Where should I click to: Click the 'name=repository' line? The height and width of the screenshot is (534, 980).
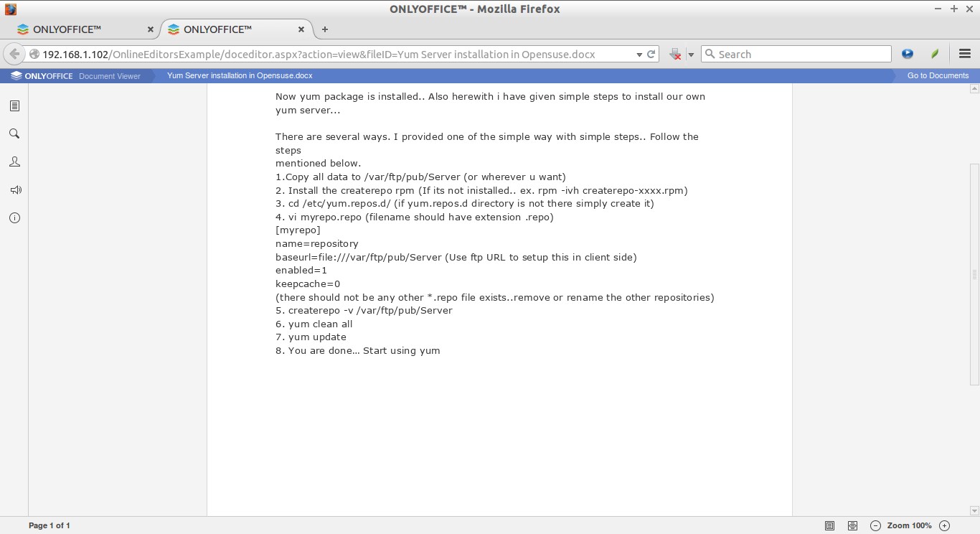(x=317, y=243)
